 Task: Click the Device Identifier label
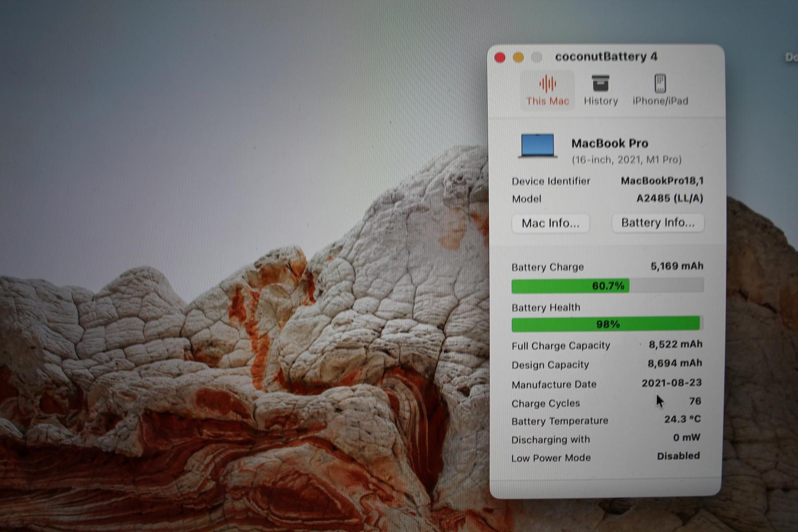pyautogui.click(x=551, y=181)
